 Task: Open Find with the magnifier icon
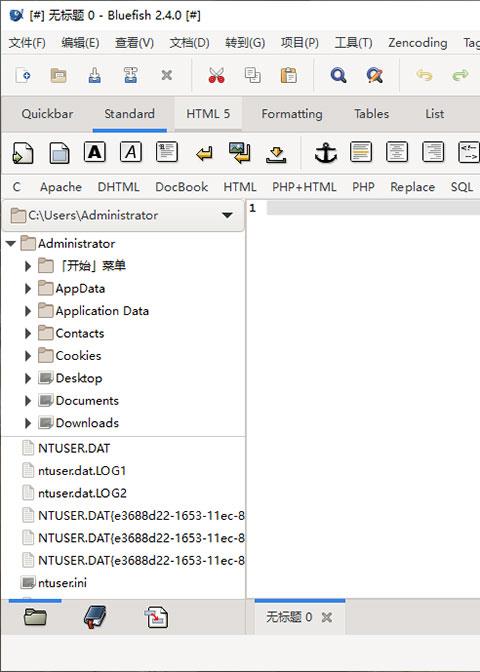[x=338, y=75]
